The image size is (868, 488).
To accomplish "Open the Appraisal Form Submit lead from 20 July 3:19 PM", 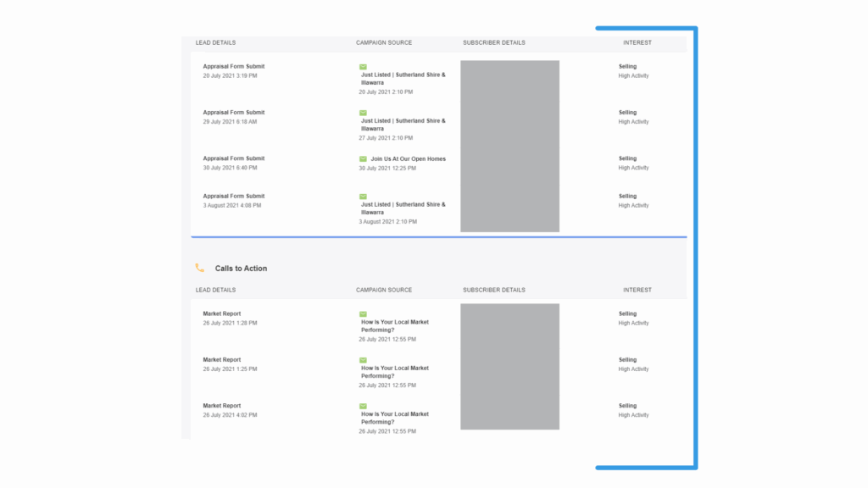I will click(234, 66).
